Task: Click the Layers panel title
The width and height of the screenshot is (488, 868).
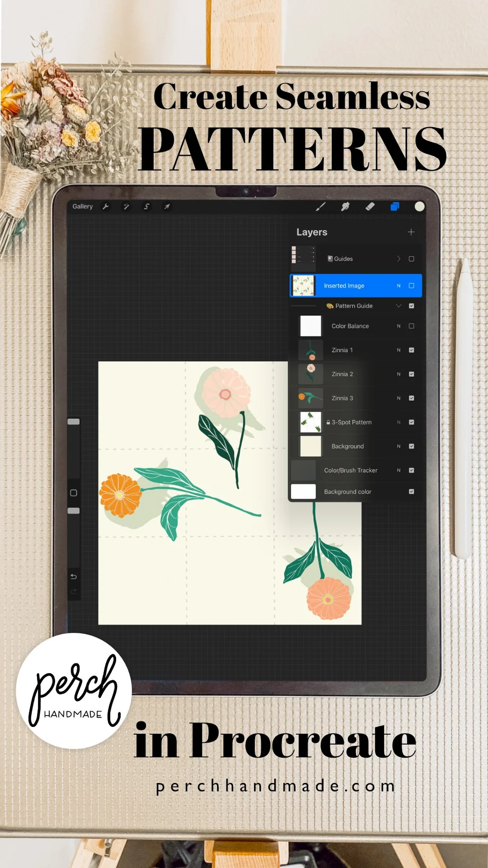Action: coord(312,232)
